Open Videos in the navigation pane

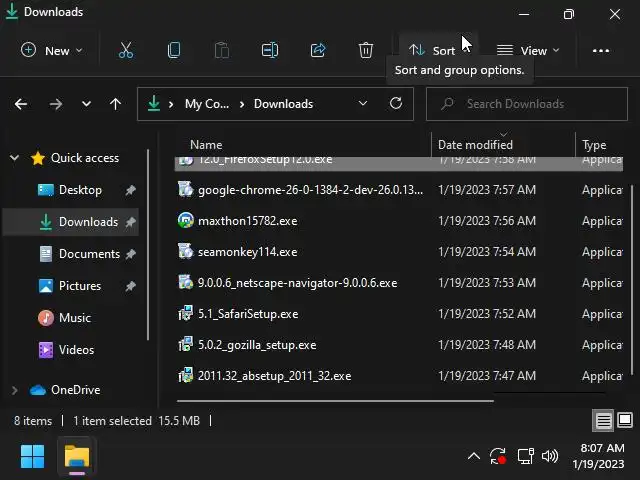coord(76,350)
